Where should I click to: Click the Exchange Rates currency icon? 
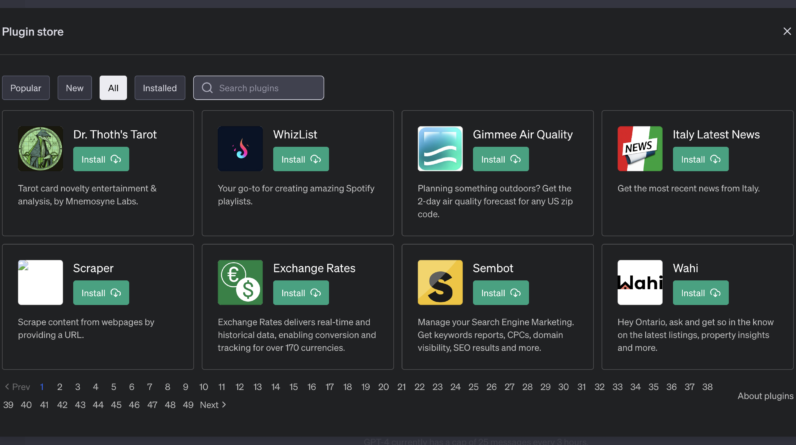[x=240, y=283]
